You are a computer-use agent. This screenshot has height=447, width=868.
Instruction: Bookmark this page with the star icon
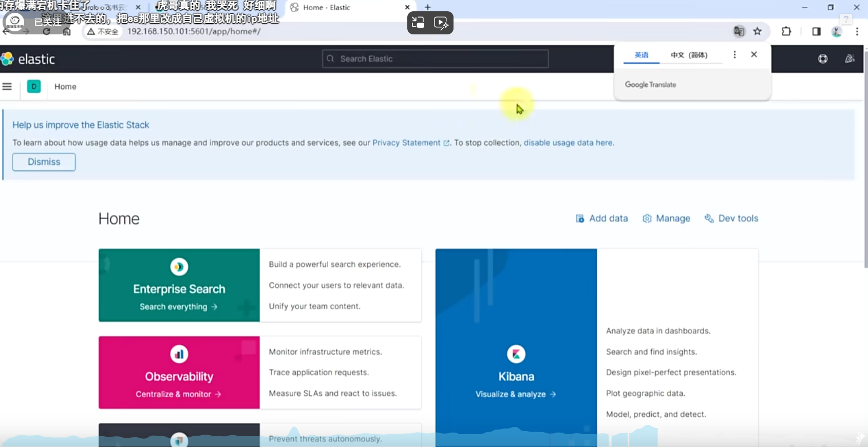pos(758,31)
